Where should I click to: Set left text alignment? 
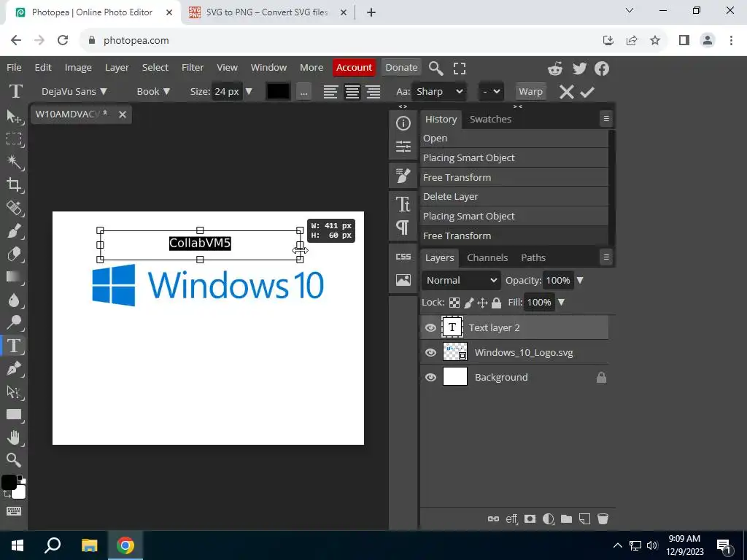330,91
